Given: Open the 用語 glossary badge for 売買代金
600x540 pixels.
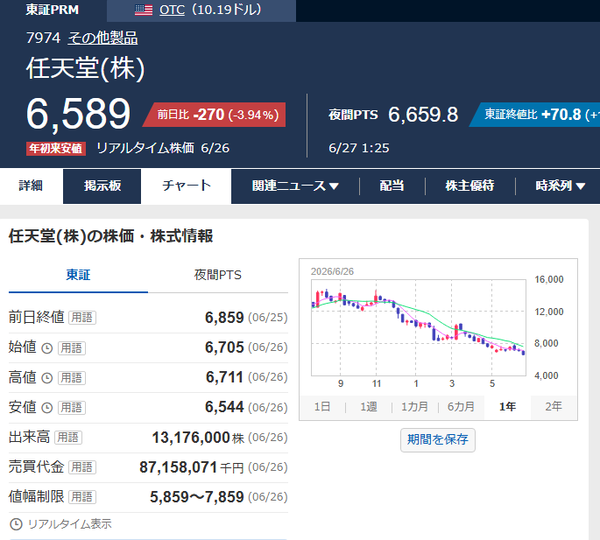Looking at the screenshot, I should point(82,467).
